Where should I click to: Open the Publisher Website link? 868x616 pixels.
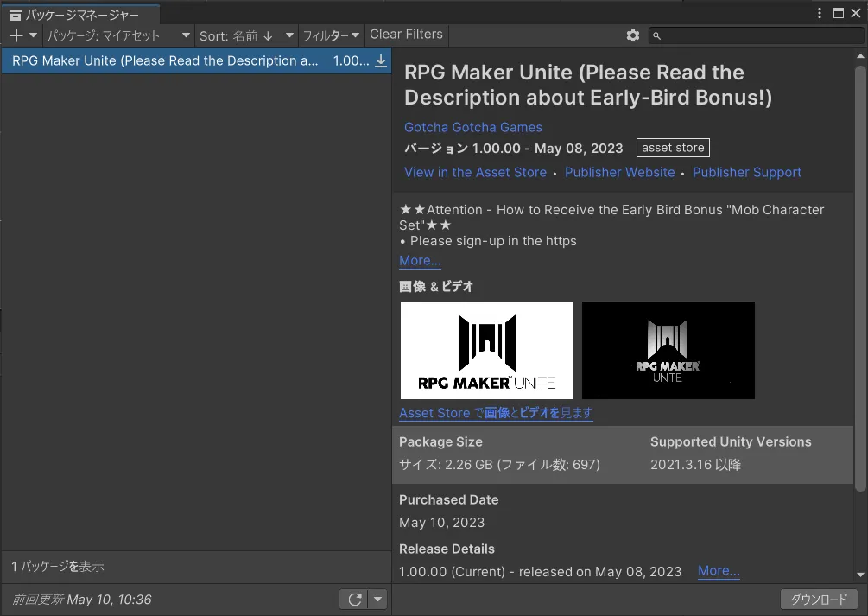(x=619, y=173)
